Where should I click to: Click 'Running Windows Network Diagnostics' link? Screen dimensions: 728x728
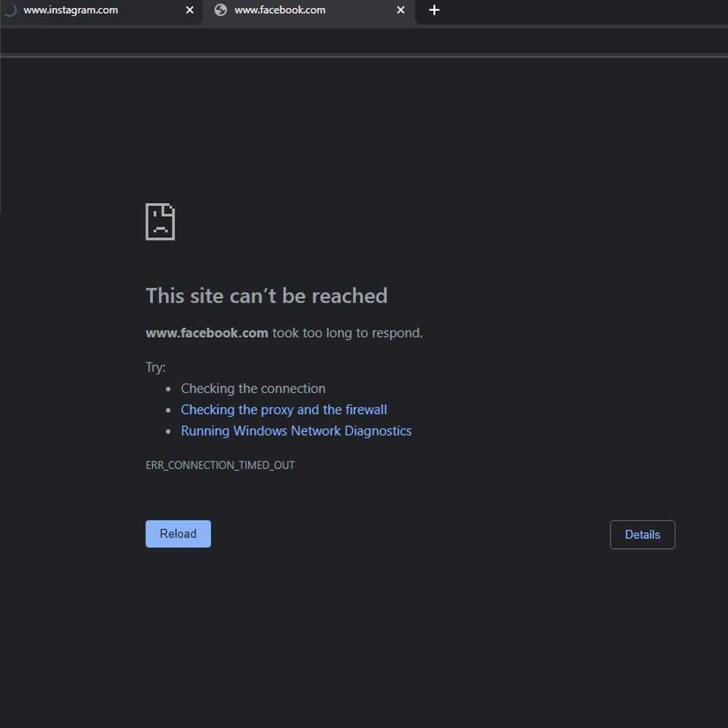[x=296, y=431]
